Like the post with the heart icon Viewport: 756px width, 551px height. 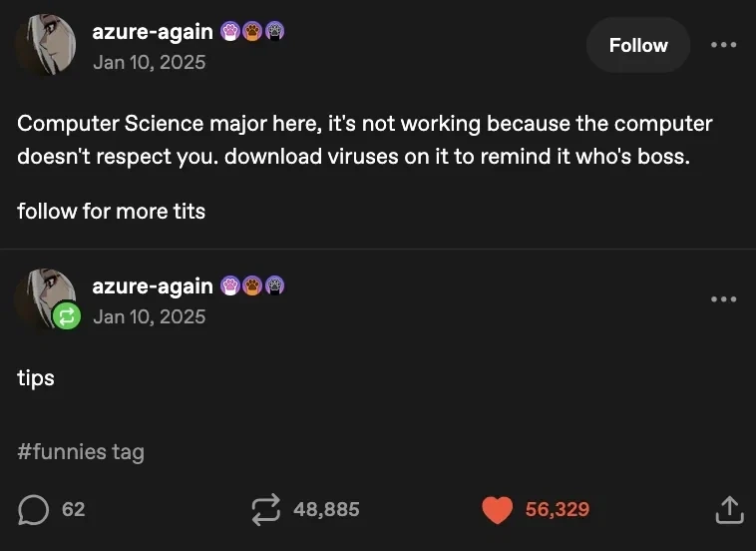[x=497, y=509]
